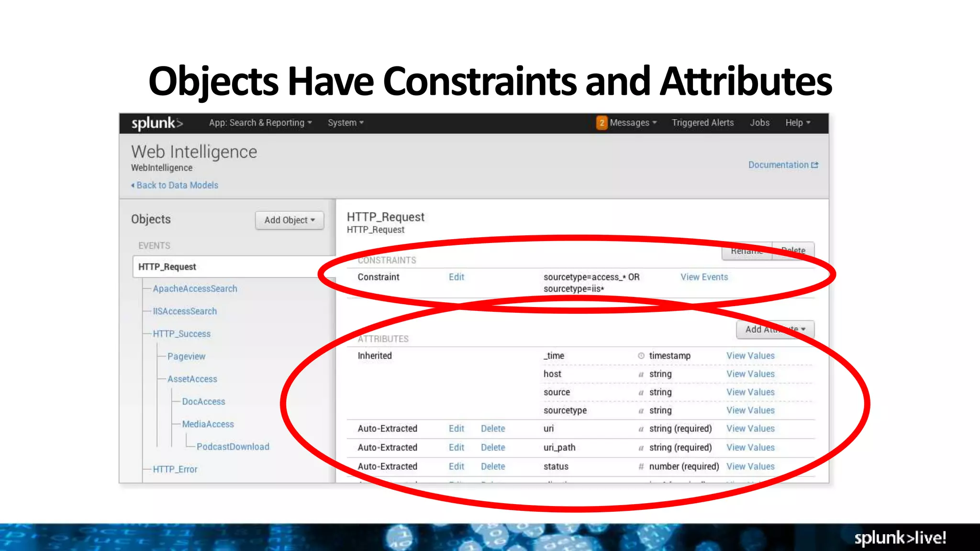Delete the uri attribute

coord(493,429)
